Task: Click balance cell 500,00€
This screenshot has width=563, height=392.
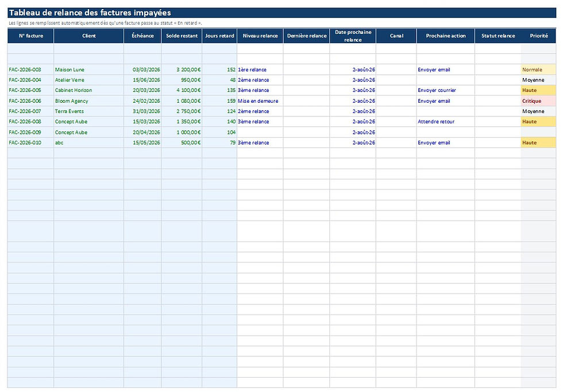Action: coord(182,142)
